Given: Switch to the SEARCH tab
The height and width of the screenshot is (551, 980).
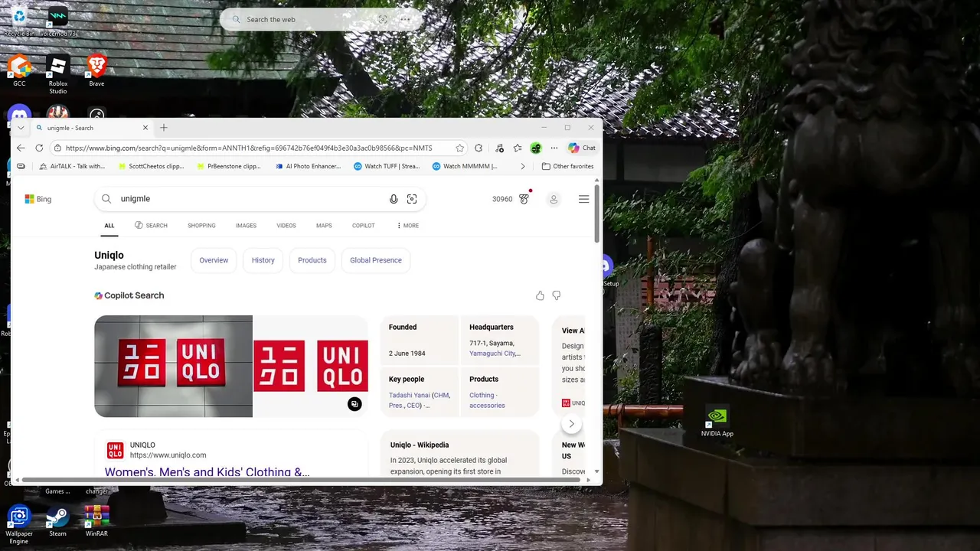Looking at the screenshot, I should click(x=151, y=226).
